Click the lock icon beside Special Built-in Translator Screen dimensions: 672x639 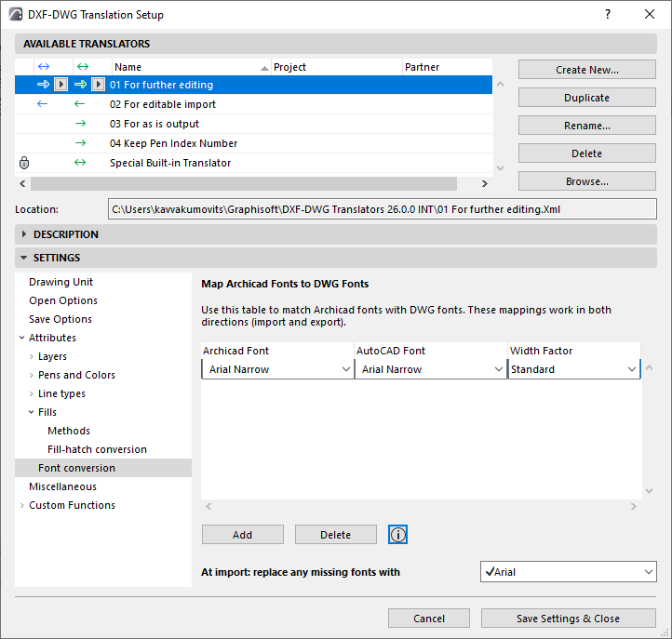coord(24,163)
